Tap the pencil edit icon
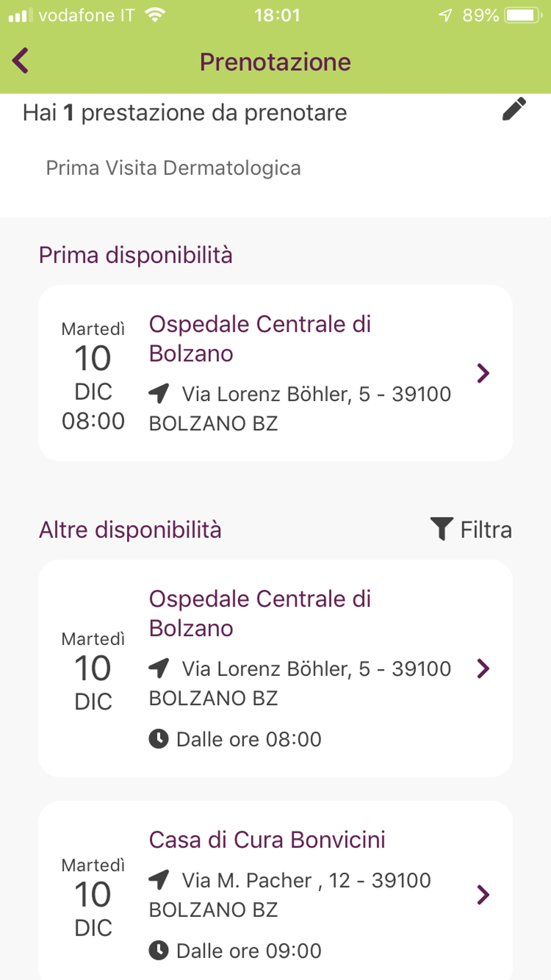The image size is (551, 980). 514,109
